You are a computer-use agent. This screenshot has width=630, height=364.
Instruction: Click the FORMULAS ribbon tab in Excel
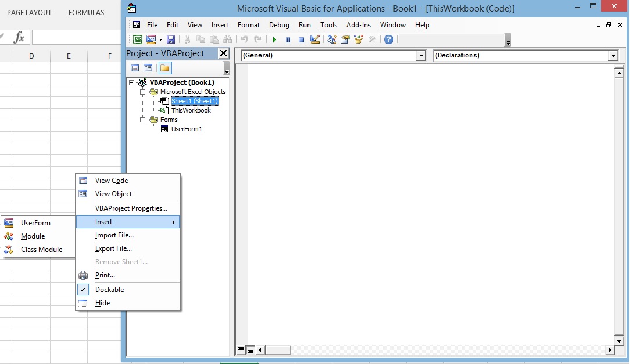click(86, 12)
